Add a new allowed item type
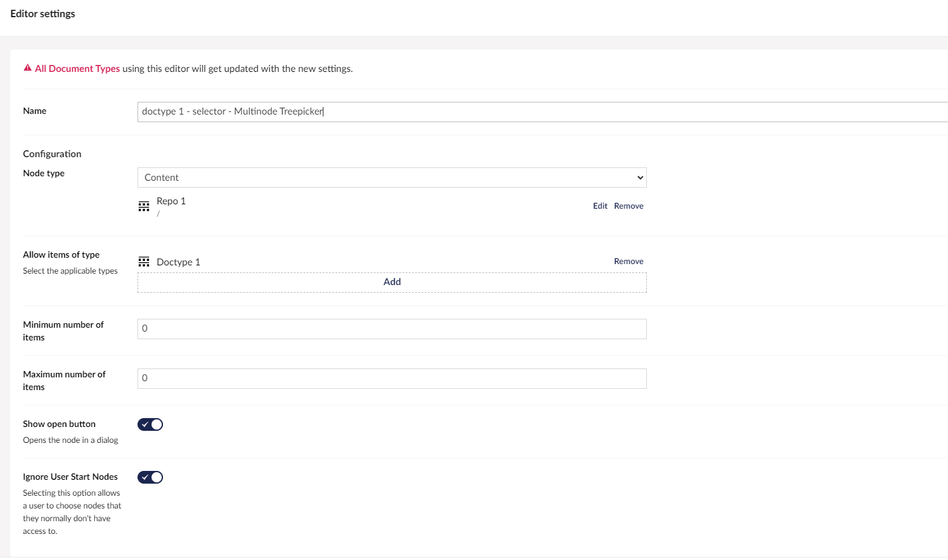The width and height of the screenshot is (948, 560). tap(392, 282)
